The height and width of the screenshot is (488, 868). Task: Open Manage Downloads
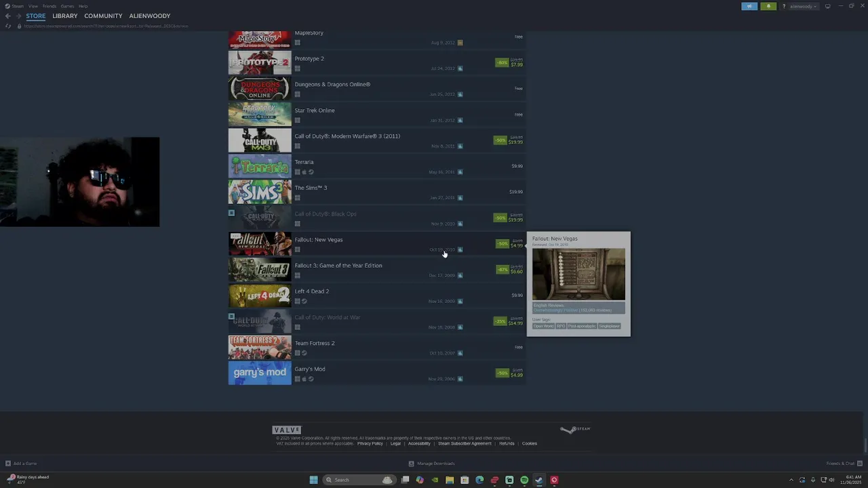point(432,464)
